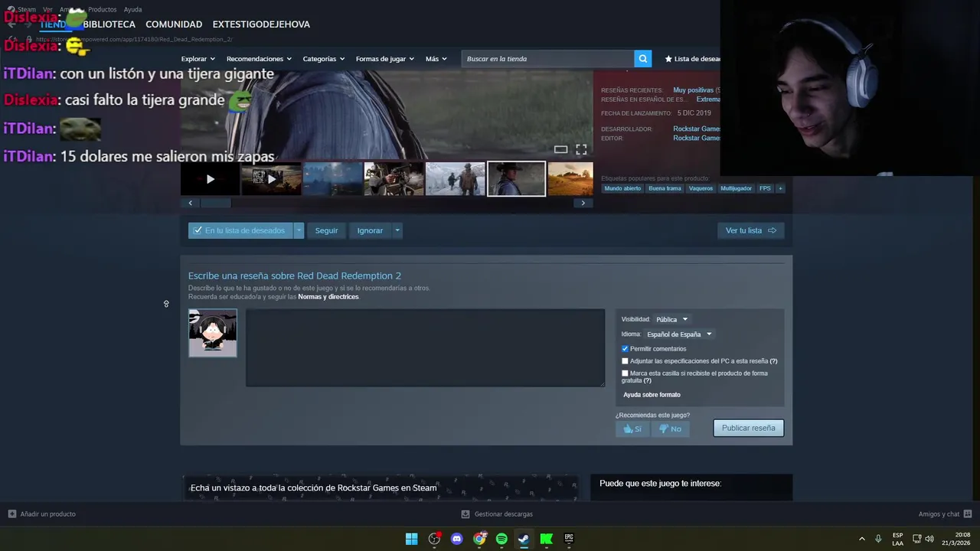Click the Publicar reseña button
Screen dimensions: 980x551
pyautogui.click(x=748, y=428)
